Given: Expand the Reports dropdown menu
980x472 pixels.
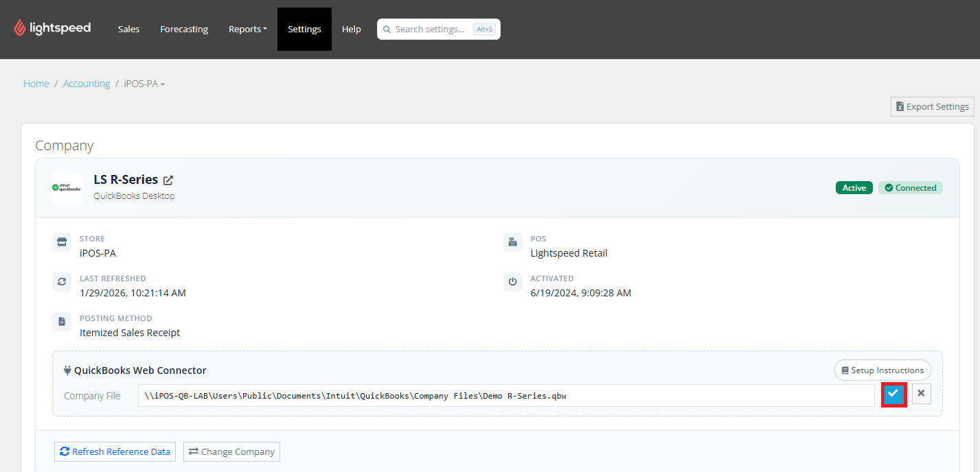Looking at the screenshot, I should click(248, 29).
